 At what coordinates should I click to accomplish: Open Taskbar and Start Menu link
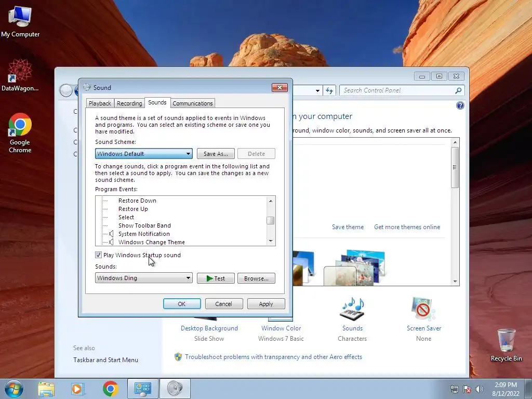[105, 360]
